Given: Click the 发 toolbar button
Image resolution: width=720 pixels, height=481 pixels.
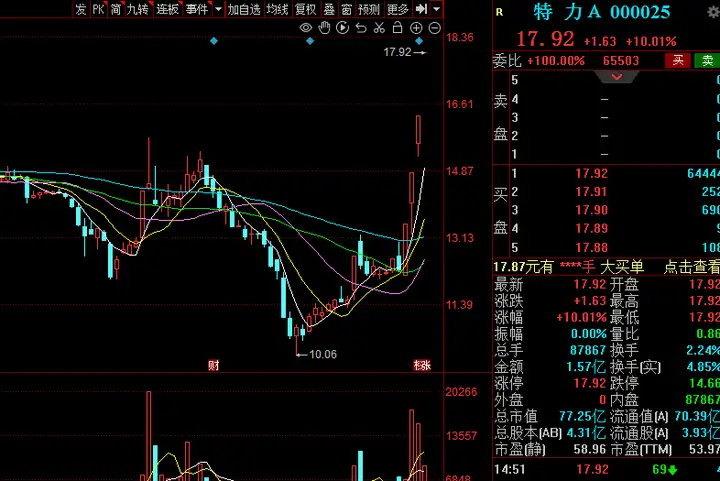Looking at the screenshot, I should (x=81, y=9).
